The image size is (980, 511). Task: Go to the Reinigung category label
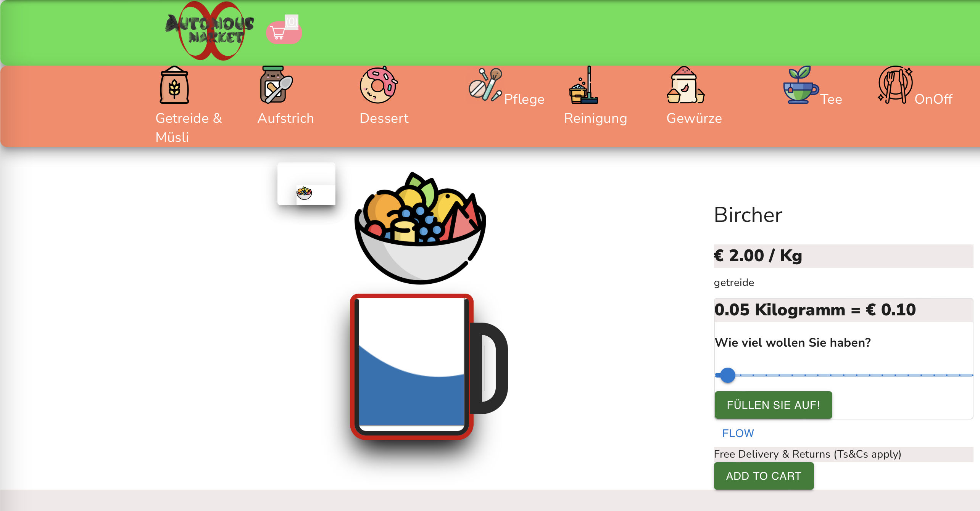pyautogui.click(x=595, y=118)
